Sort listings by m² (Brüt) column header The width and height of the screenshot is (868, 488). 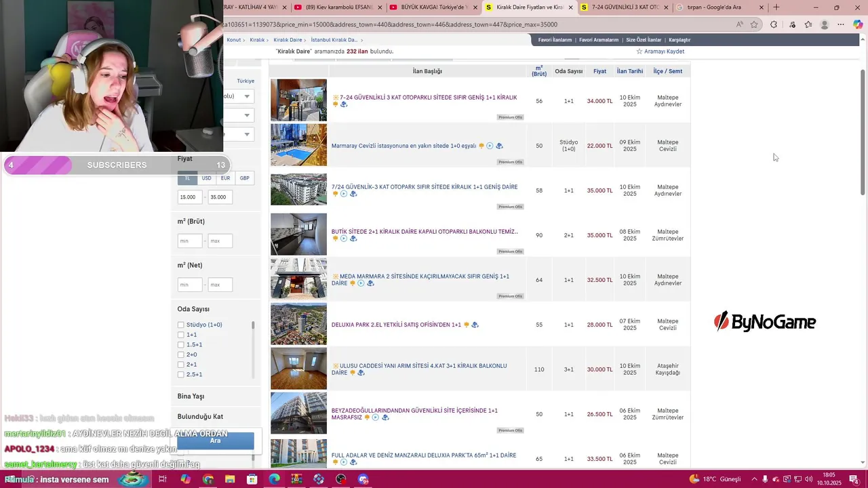click(x=539, y=71)
